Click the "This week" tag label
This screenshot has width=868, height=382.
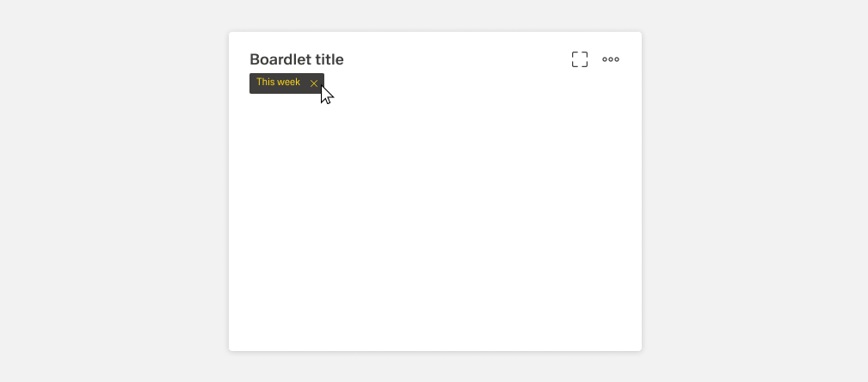[x=278, y=83]
